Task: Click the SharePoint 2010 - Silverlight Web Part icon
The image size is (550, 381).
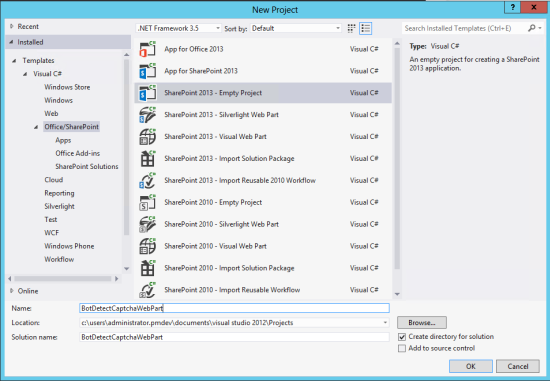Action: point(147,224)
